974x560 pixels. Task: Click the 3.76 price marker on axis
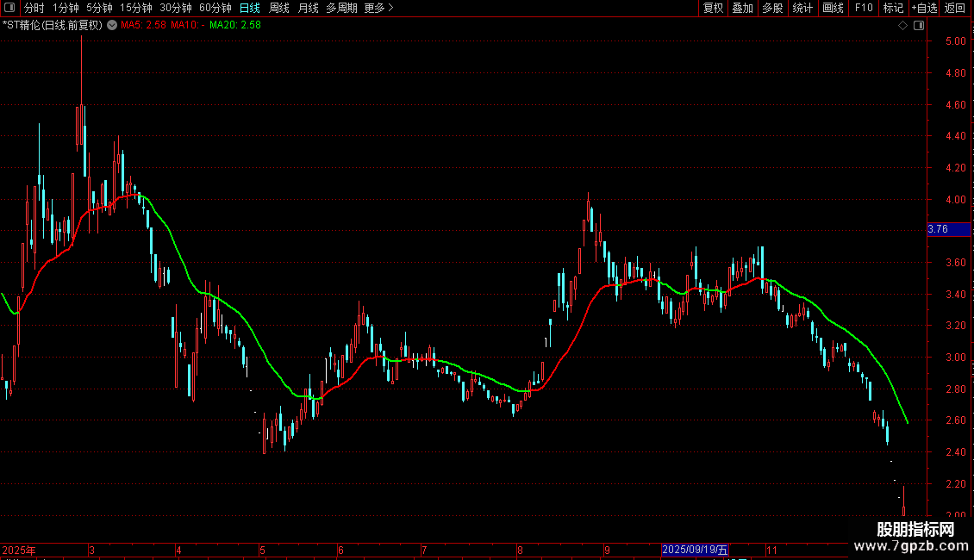click(948, 229)
